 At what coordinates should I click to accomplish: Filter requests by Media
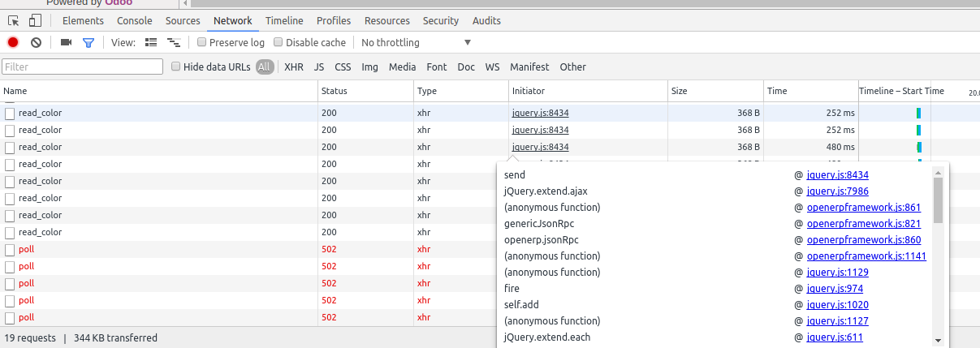pyautogui.click(x=402, y=67)
